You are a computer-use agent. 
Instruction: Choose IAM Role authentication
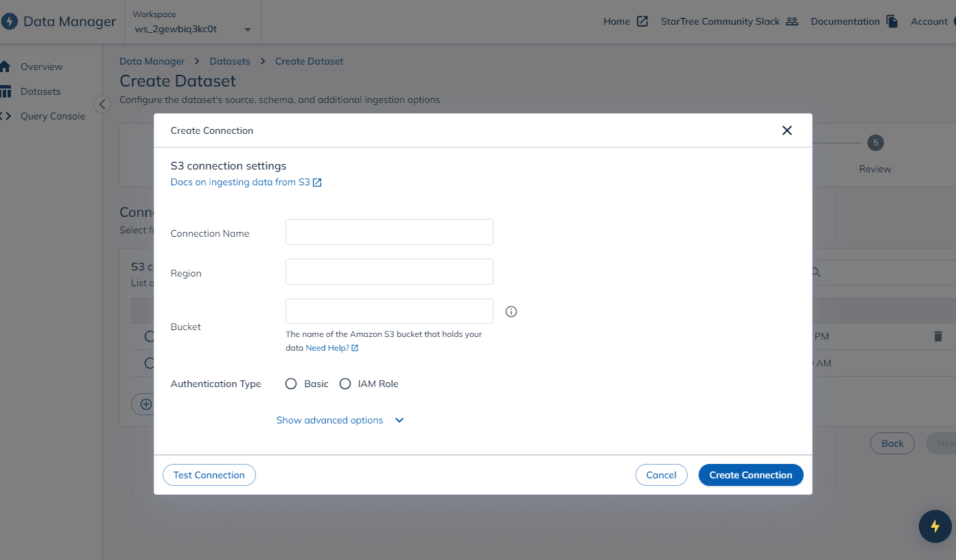pos(345,384)
